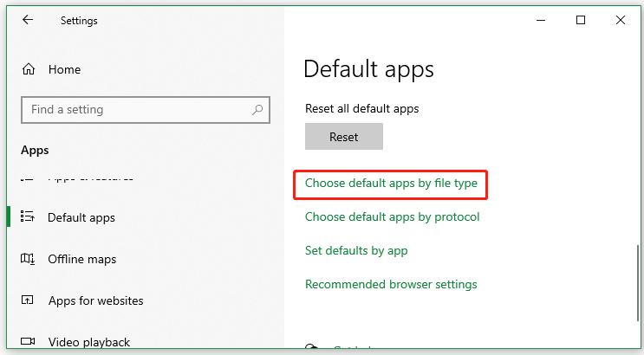Image resolution: width=644 pixels, height=355 pixels.
Task: Open Video playback text in sidebar
Action: 89,341
